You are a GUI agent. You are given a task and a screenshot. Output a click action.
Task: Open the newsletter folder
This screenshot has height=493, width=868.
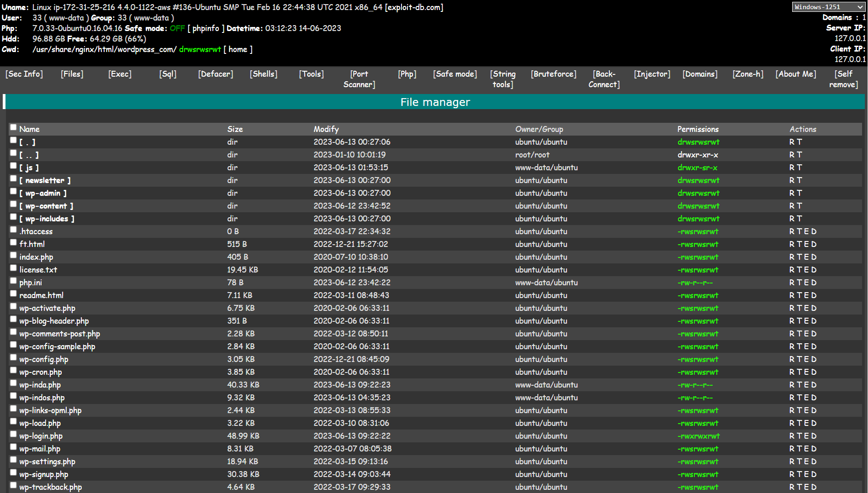click(x=45, y=180)
